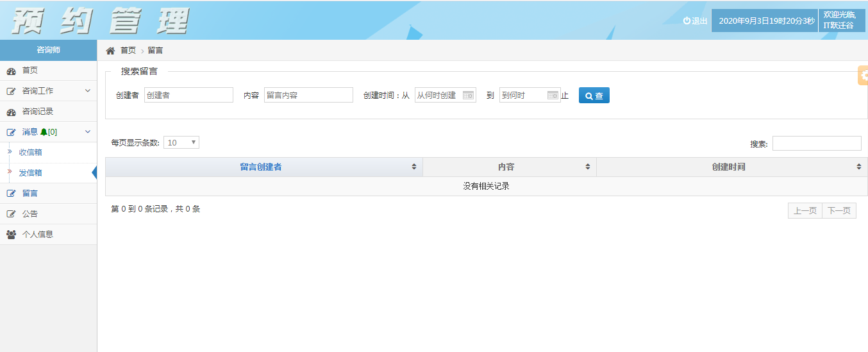Click the 到何时 date field
The height and width of the screenshot is (352, 868).
coord(530,95)
